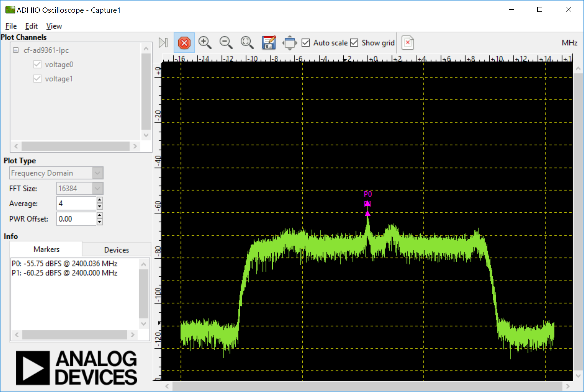The width and height of the screenshot is (584, 392).
Task: Collapse the cf-ad9361-lpc tree node
Action: (16, 50)
